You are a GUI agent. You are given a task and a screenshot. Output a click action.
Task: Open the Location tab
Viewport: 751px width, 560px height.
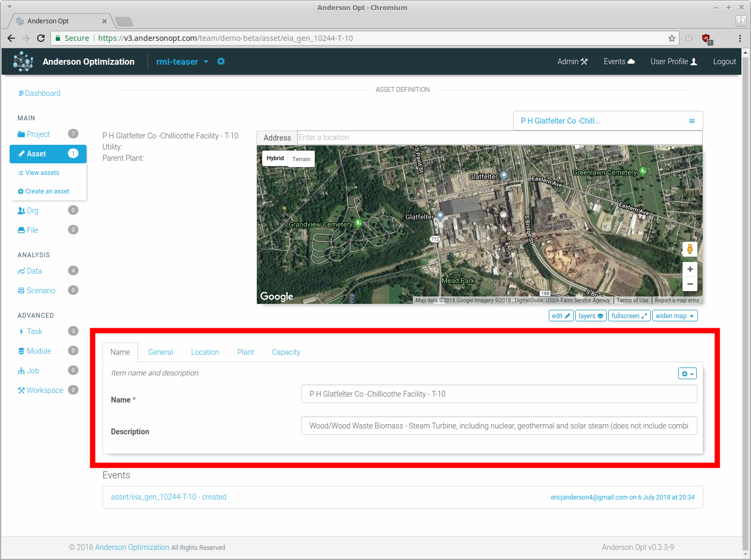point(205,352)
